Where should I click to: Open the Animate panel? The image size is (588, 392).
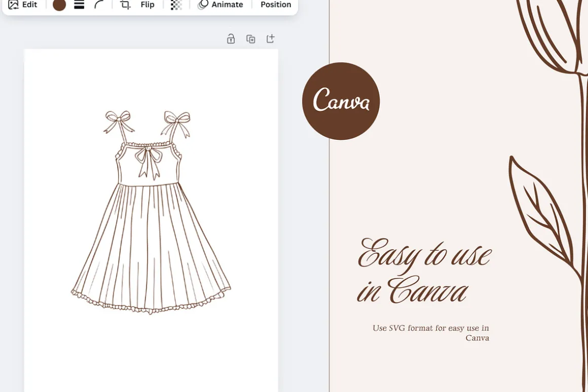[220, 5]
